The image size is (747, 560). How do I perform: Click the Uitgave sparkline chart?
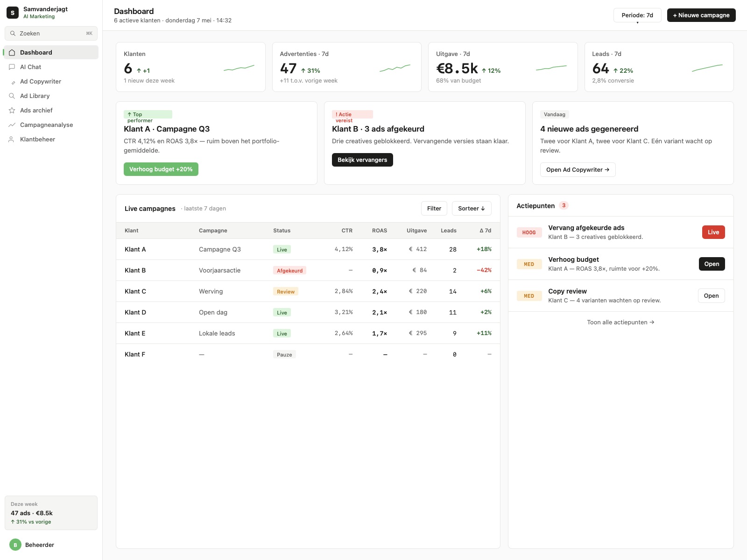pyautogui.click(x=551, y=68)
